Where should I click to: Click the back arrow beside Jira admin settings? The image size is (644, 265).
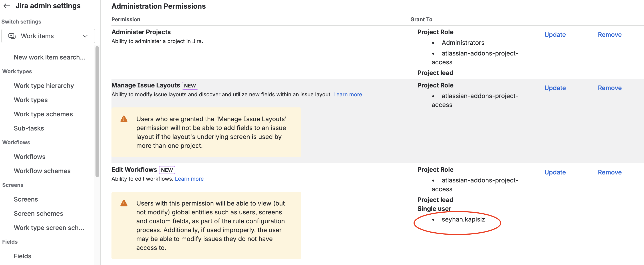[x=7, y=6]
